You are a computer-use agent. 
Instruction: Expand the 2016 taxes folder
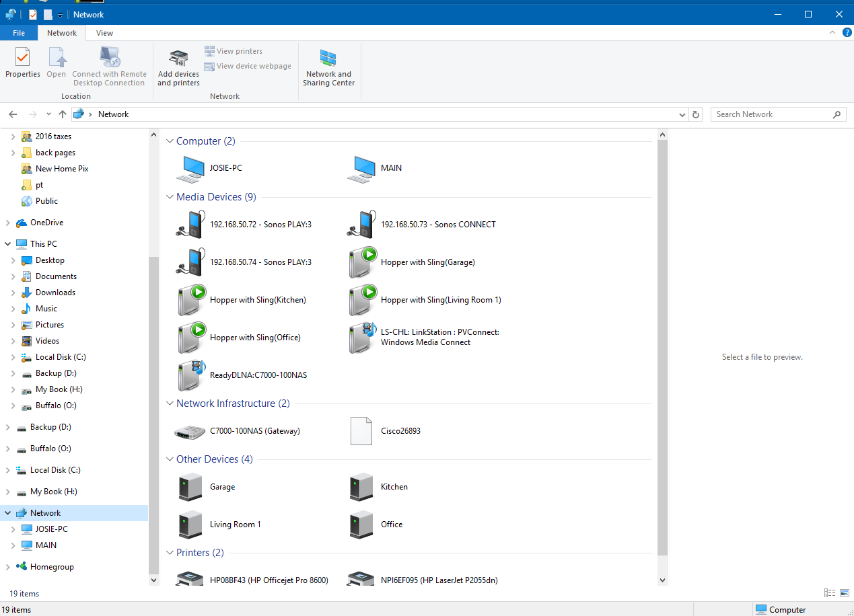coord(13,137)
